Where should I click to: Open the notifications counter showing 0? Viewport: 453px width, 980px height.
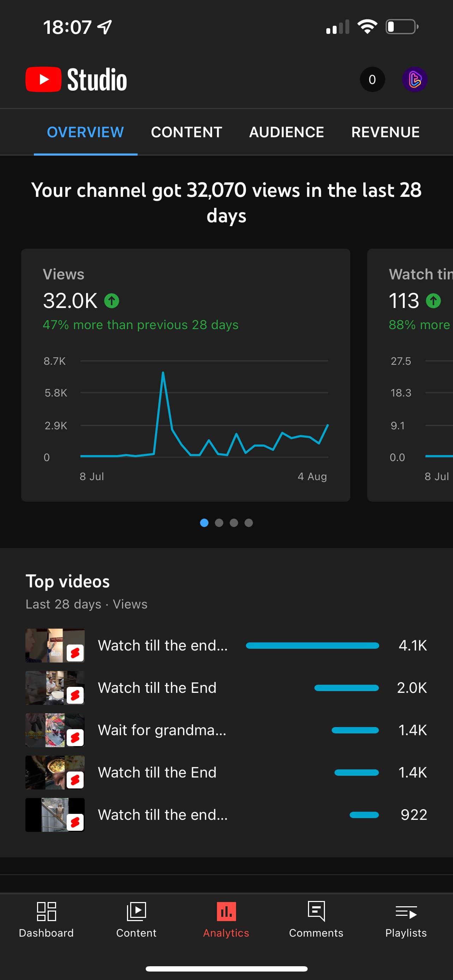tap(372, 79)
